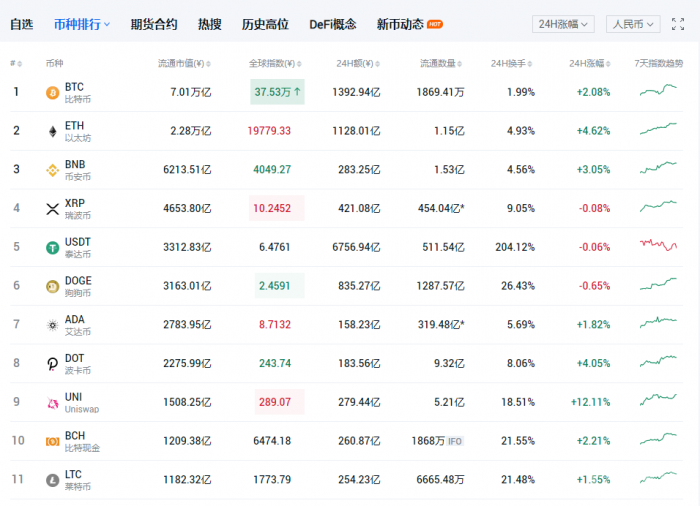View BTC 7-day trend sparkline
The image size is (700, 506).
tap(658, 90)
